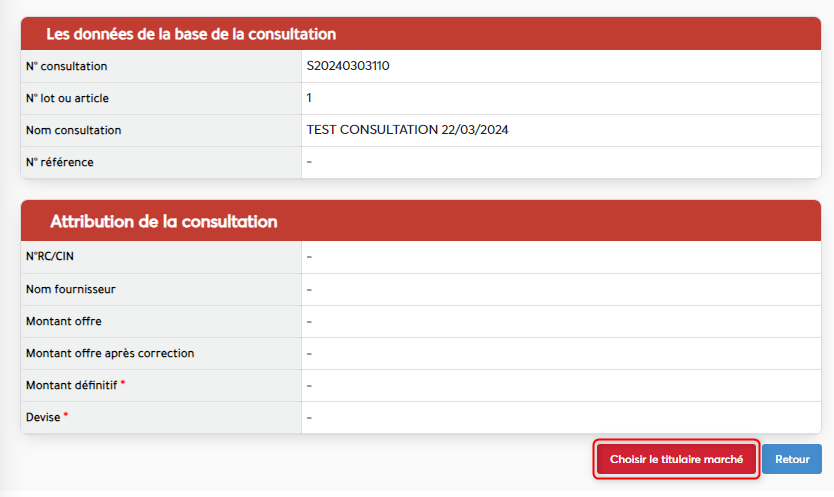834x497 pixels.
Task: Select the "Les données de la base de la consultation" header
Action: [x=191, y=34]
